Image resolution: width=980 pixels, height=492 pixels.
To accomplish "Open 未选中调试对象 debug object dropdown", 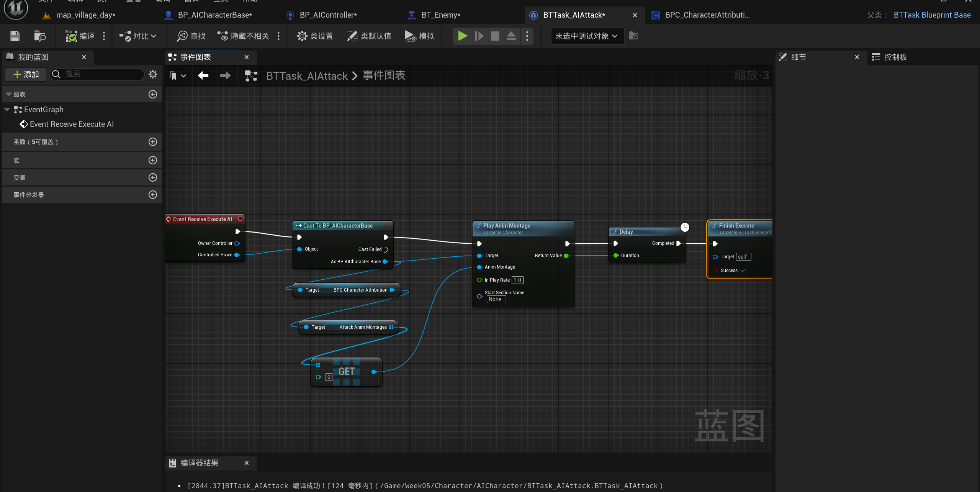I will pos(586,36).
